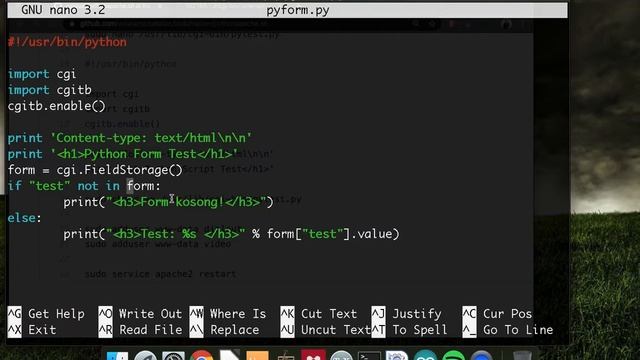Screen dimensions: 640x360
Task: Click the 'if "test" not in form:' line
Action: [84, 186]
